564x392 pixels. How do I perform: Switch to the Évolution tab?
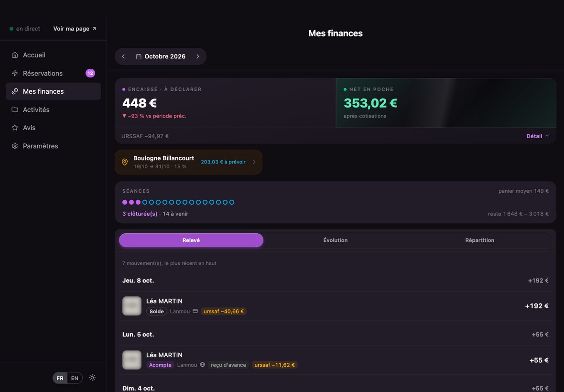click(335, 240)
